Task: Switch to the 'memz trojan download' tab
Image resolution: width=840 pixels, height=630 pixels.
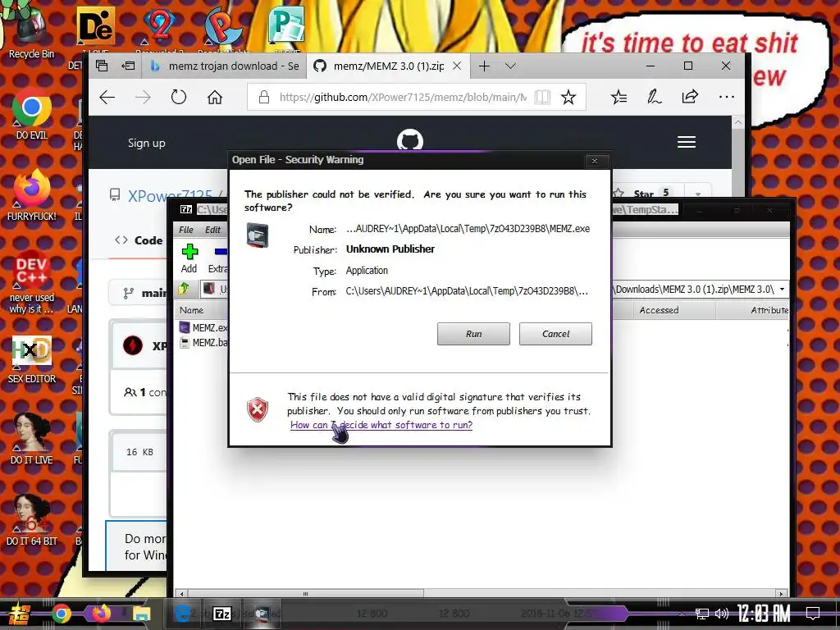Action: tap(225, 66)
